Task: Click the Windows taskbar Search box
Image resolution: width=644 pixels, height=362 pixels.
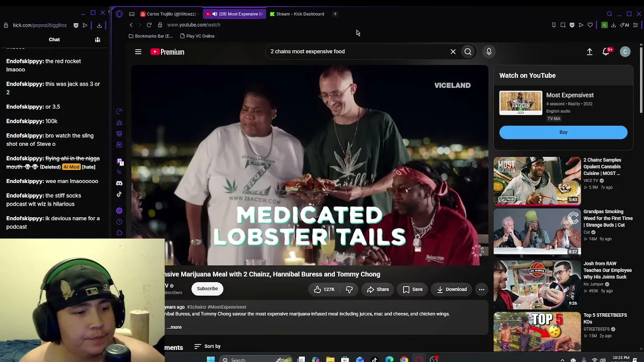Action: pyautogui.click(x=257, y=359)
